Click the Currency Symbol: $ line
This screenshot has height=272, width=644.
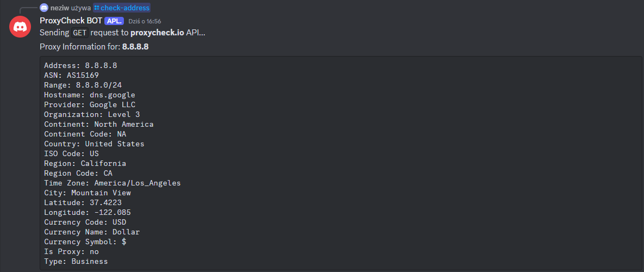pyautogui.click(x=85, y=242)
